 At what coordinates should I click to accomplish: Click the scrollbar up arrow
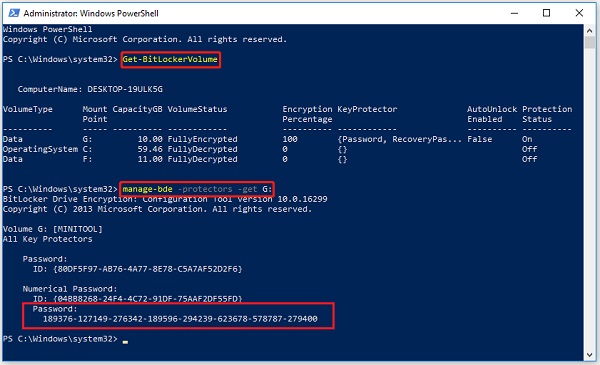pos(590,30)
